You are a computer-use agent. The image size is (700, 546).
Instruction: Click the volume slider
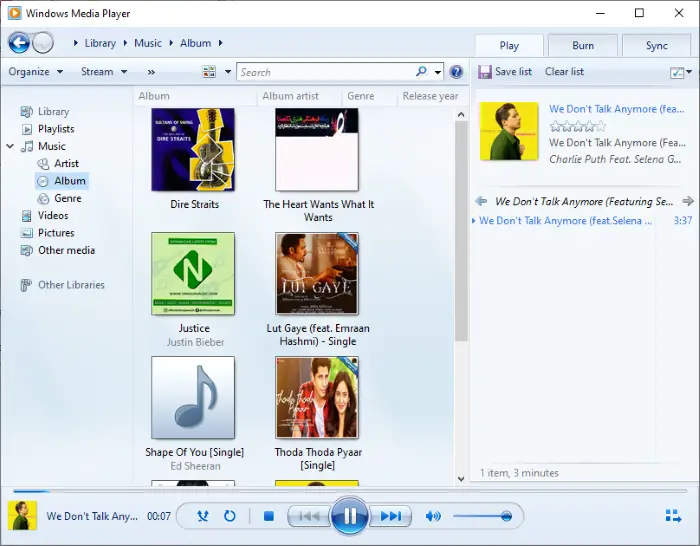pyautogui.click(x=483, y=517)
